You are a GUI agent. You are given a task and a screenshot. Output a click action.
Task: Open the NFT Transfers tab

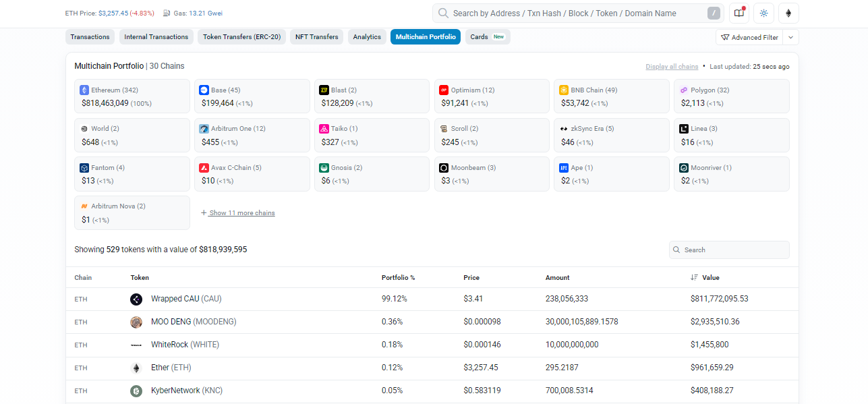click(x=316, y=37)
